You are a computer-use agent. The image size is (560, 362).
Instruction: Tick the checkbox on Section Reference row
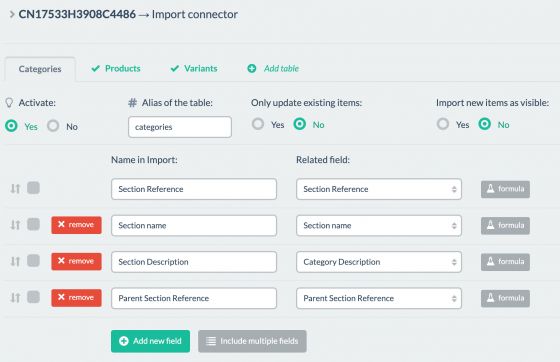[34, 188]
